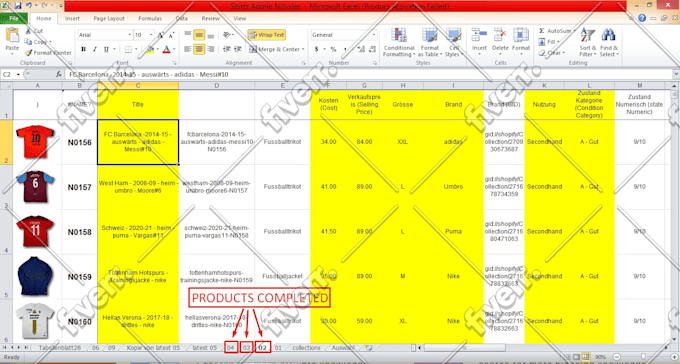Image resolution: width=680 pixels, height=364 pixels.
Task: Click Merge & Center button
Action: pyautogui.click(x=277, y=49)
